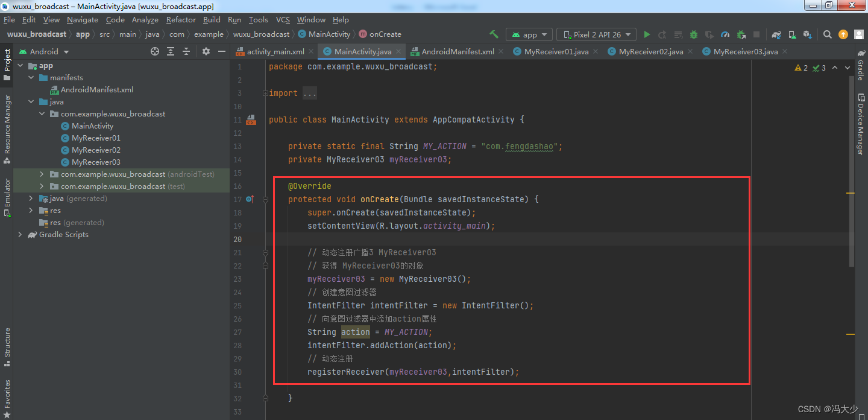
Task: Click the Search Everywhere magnifier icon
Action: [x=828, y=34]
